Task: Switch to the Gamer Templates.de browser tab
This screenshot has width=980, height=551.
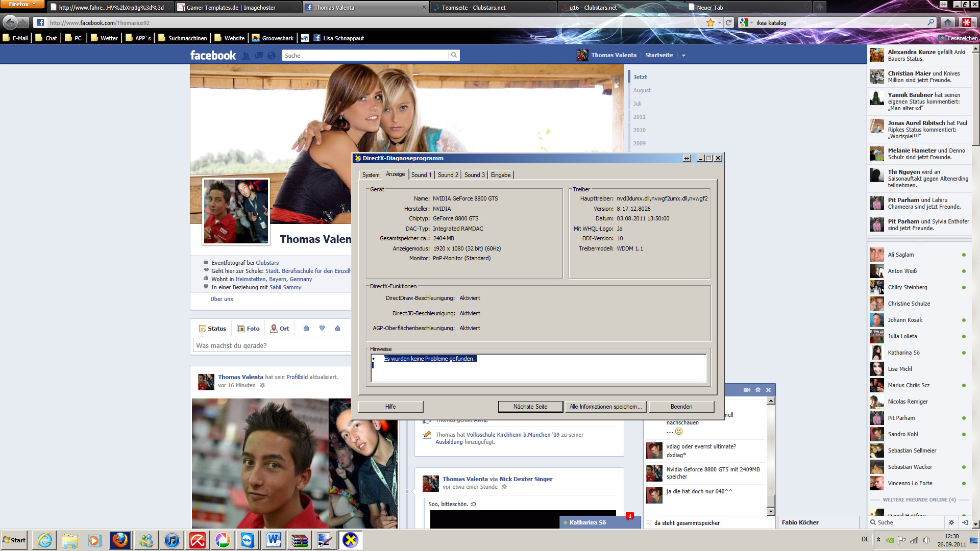Action: click(x=238, y=7)
